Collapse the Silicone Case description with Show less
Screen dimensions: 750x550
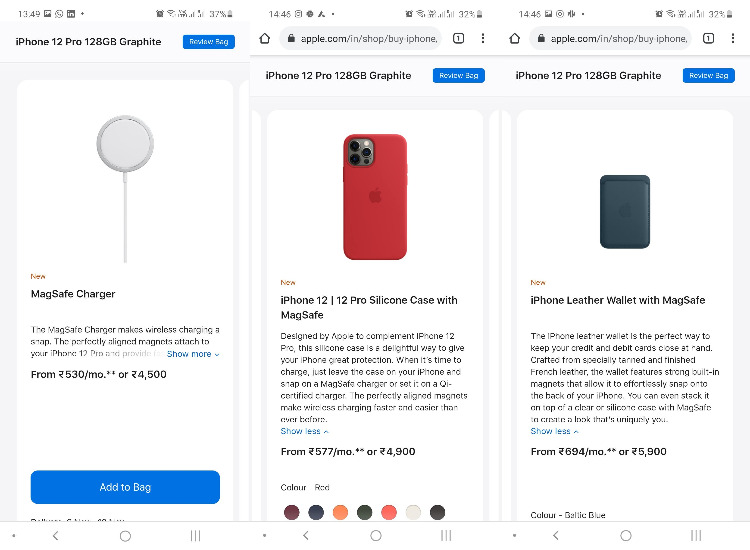(303, 431)
